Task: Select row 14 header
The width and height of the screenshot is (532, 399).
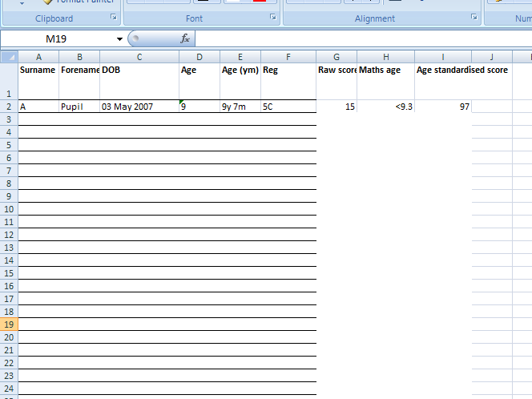Action: (9, 260)
